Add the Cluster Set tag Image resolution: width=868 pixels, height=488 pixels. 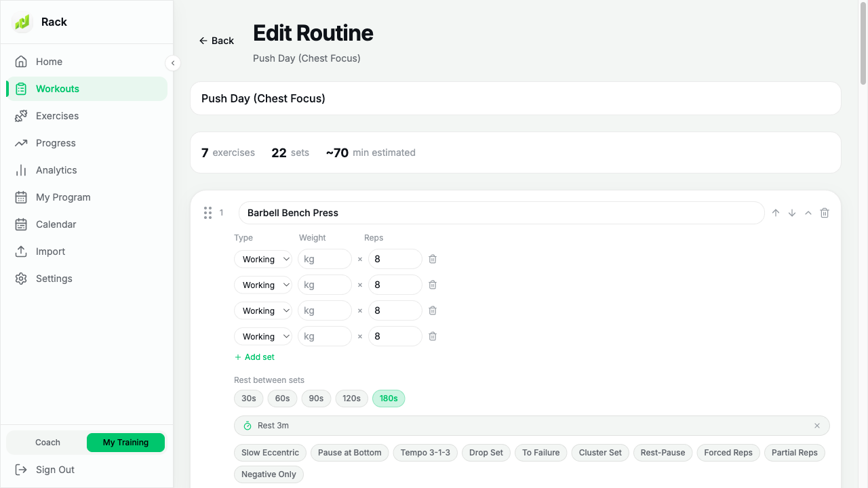[600, 453]
